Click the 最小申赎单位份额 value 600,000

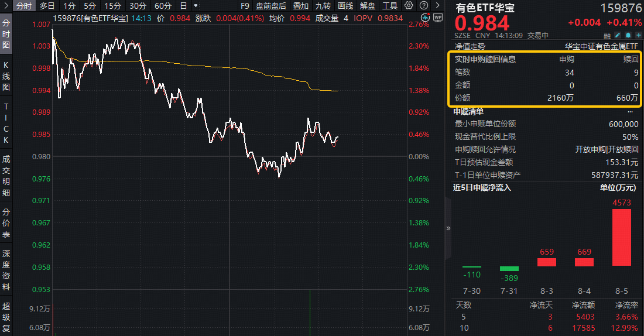624,124
